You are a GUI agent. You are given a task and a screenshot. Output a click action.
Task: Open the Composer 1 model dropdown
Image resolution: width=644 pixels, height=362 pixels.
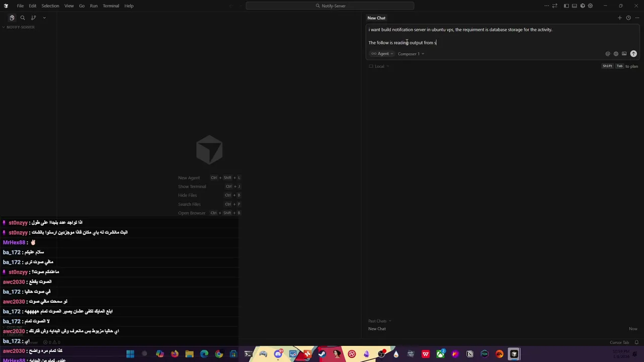[411, 54]
